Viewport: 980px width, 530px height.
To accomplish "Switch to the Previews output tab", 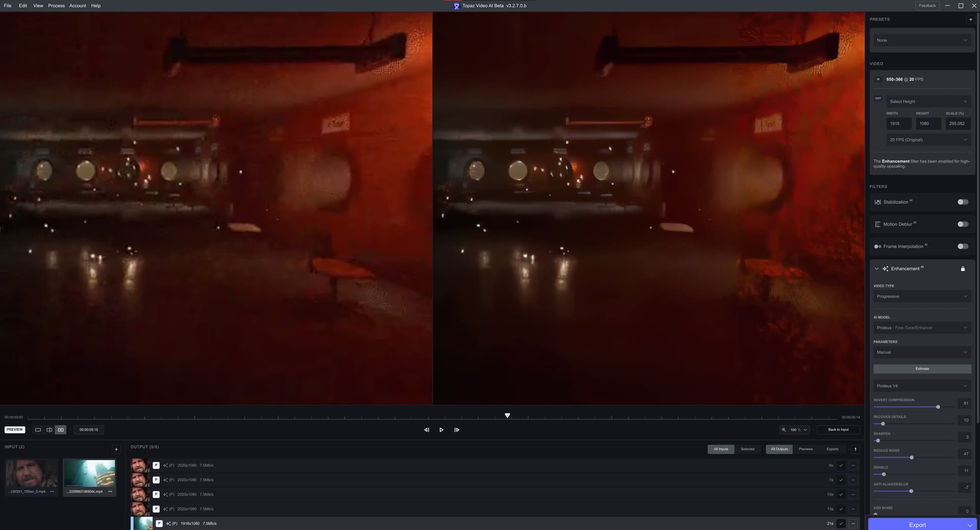I will (805, 449).
